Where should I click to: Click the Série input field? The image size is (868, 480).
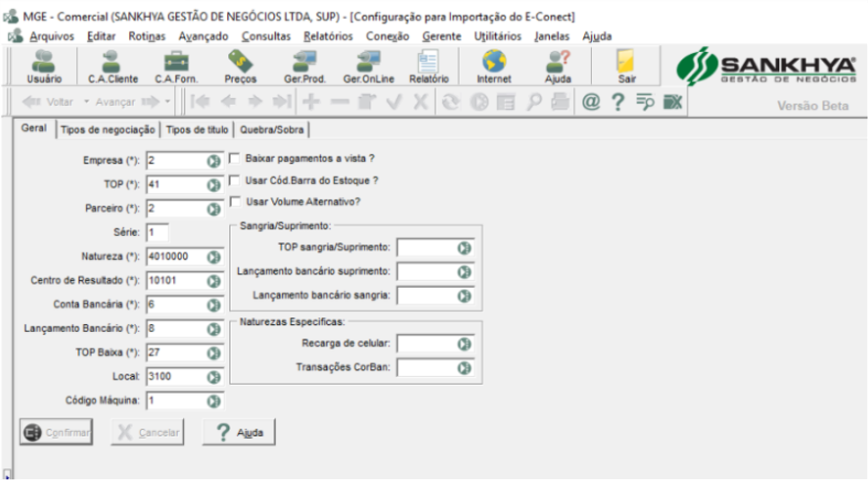(158, 233)
